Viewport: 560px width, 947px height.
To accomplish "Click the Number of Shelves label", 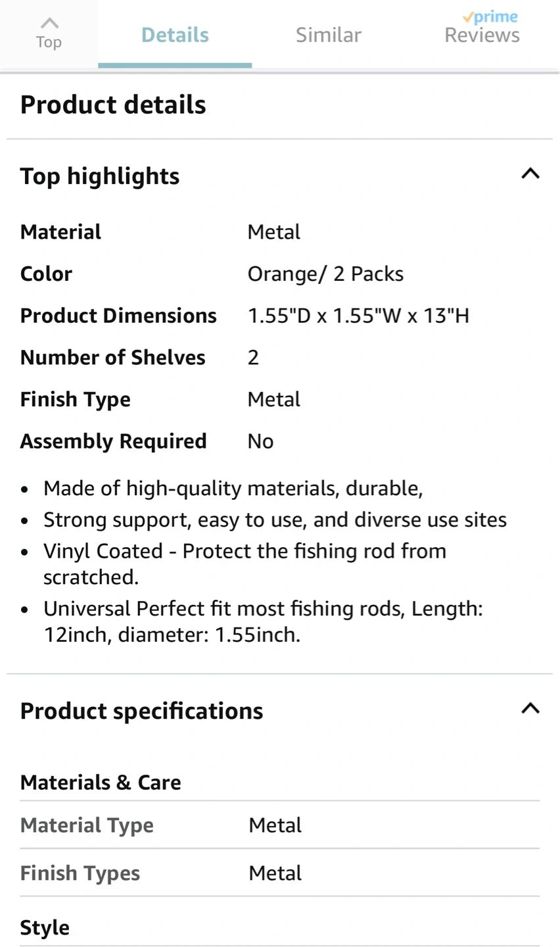I will coord(113,358).
